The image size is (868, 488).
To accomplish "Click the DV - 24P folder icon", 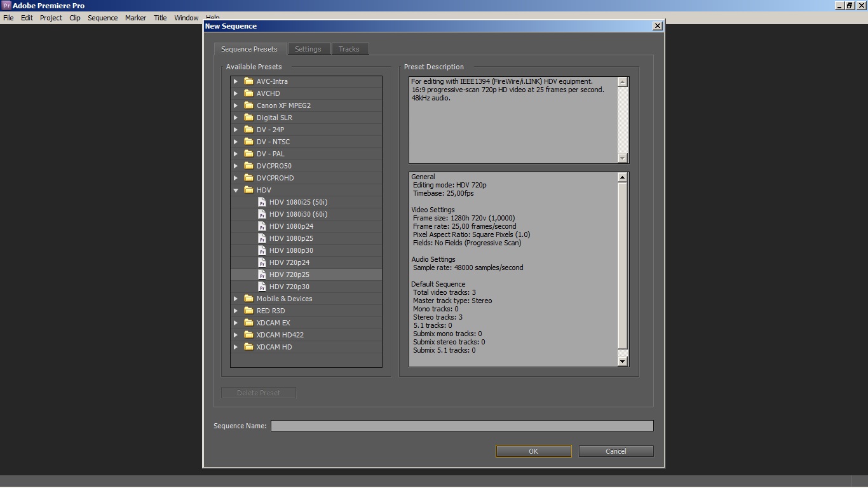I will pyautogui.click(x=248, y=130).
